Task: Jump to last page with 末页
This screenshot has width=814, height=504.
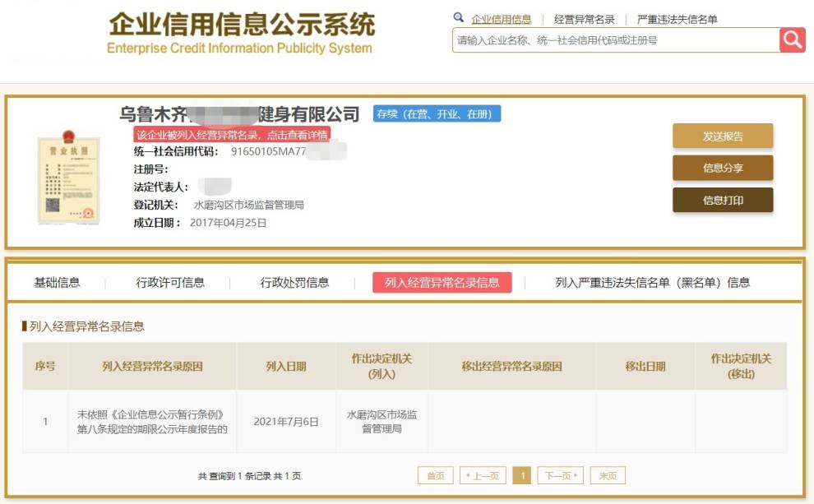Action: 608,476
